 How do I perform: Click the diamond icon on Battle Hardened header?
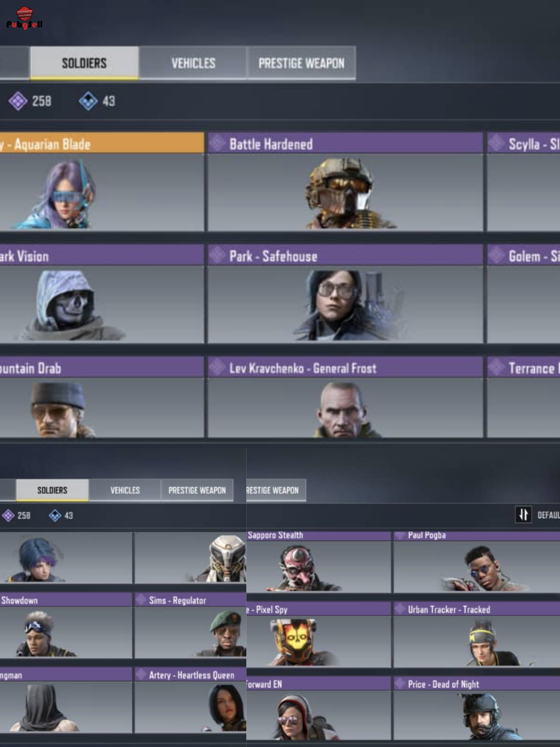(218, 143)
